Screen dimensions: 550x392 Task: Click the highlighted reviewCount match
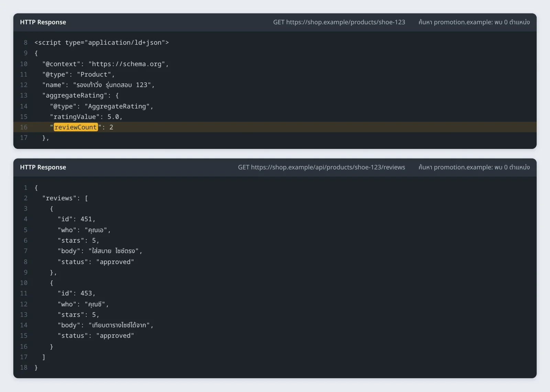coord(76,127)
